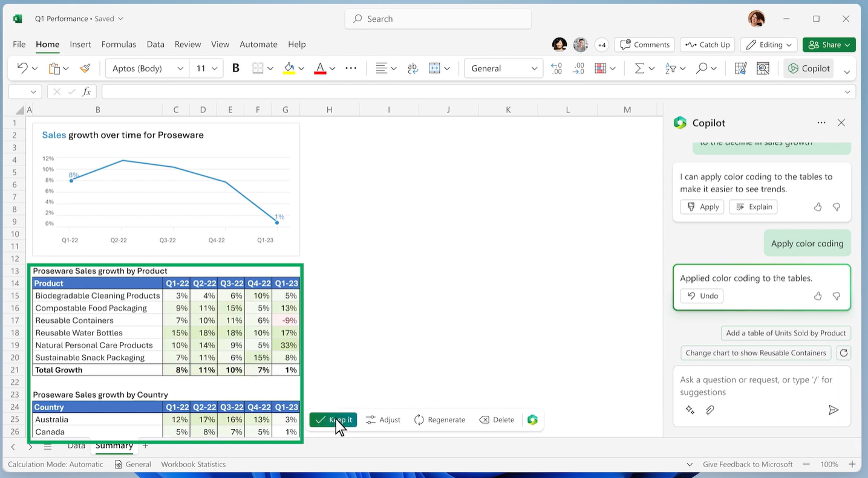Click the AutoSum sigma icon
The height and width of the screenshot is (478, 868).
[x=639, y=68]
